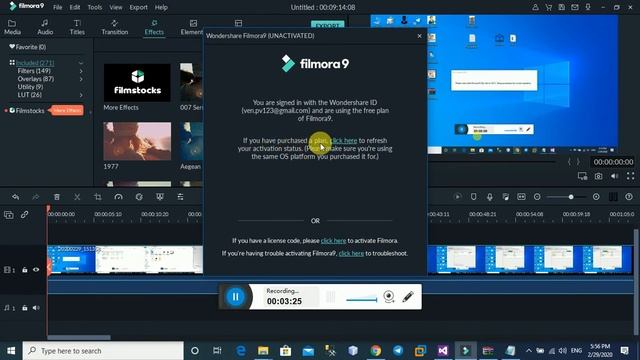The width and height of the screenshot is (640, 360).
Task: Open the Edit menu
Action: (x=75, y=7)
